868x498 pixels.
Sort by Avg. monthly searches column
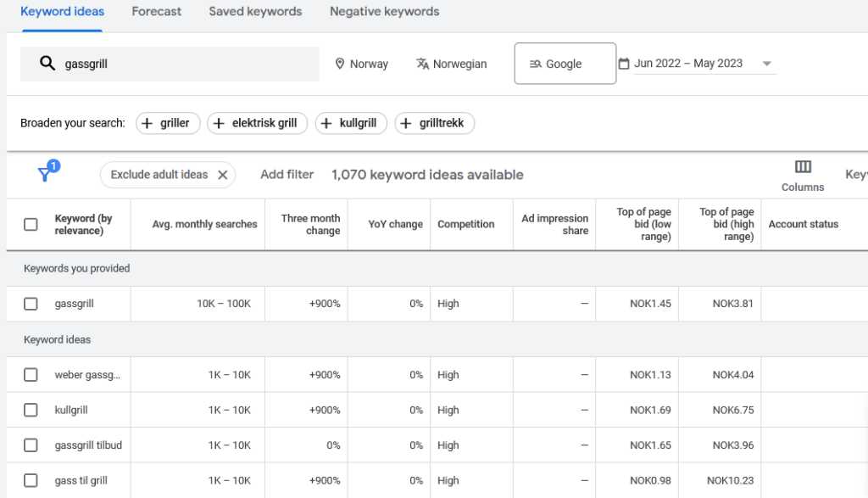(204, 225)
